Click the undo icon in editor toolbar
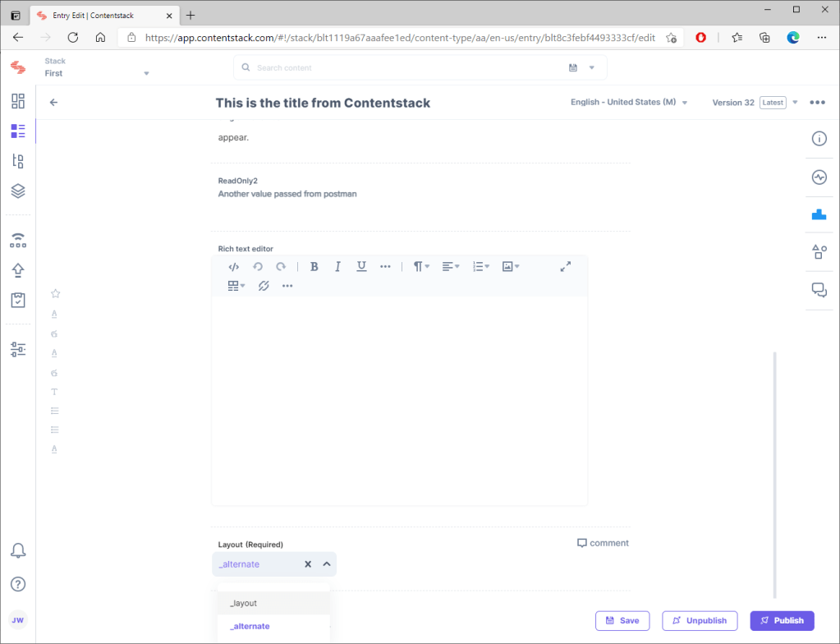 tap(257, 267)
